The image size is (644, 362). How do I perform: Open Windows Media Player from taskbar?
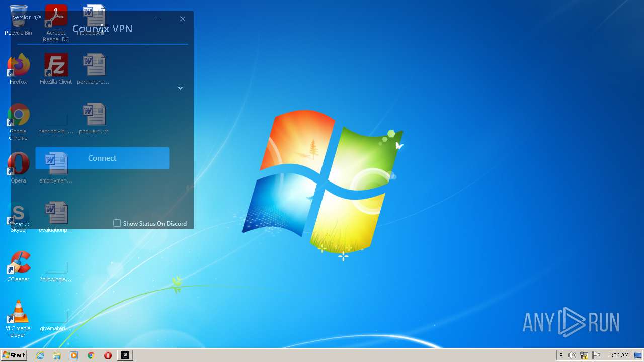tap(74, 355)
